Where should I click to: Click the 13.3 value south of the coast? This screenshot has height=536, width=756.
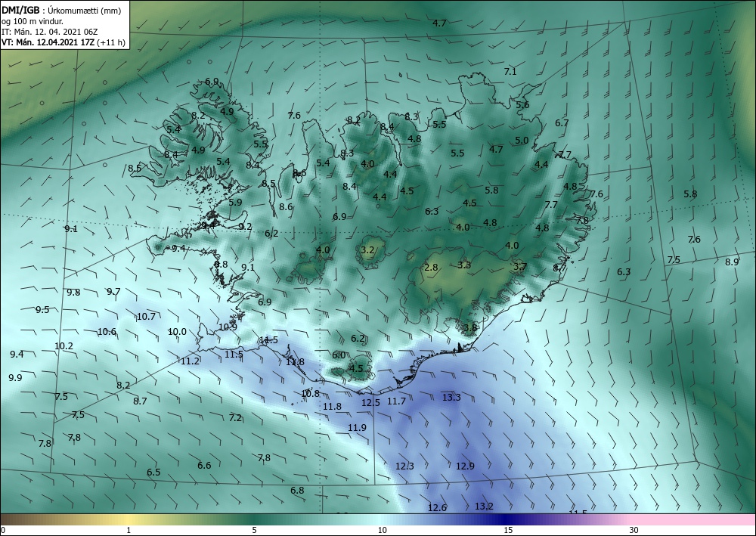[451, 397]
